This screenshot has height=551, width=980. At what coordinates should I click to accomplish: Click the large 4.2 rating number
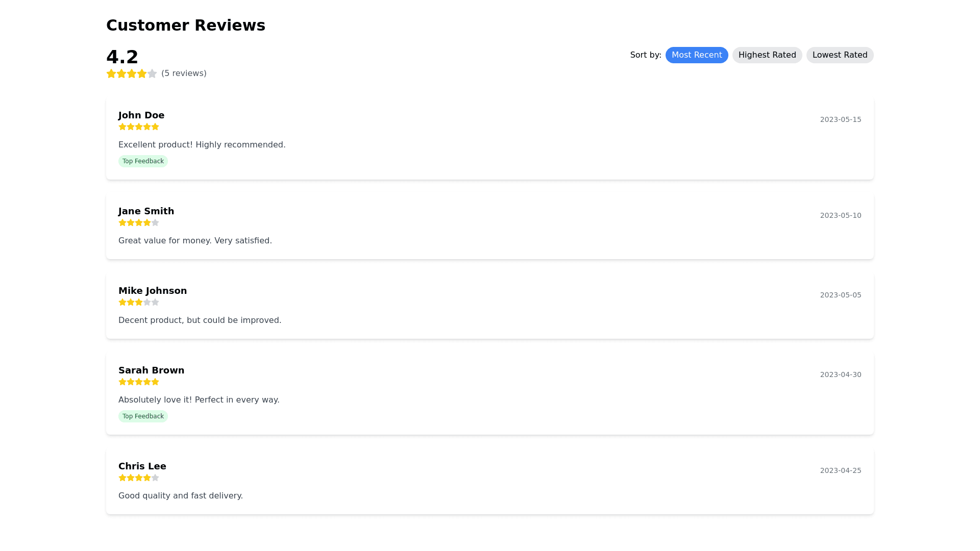point(122,57)
